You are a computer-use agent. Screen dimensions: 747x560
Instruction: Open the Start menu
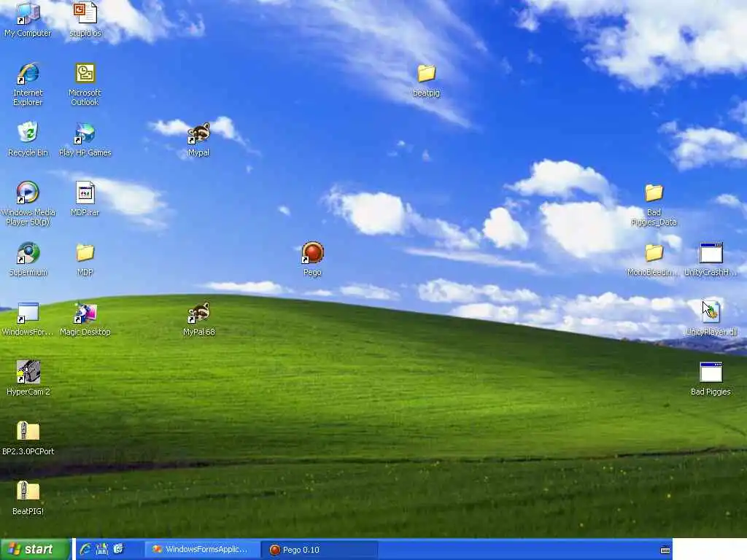(35, 549)
